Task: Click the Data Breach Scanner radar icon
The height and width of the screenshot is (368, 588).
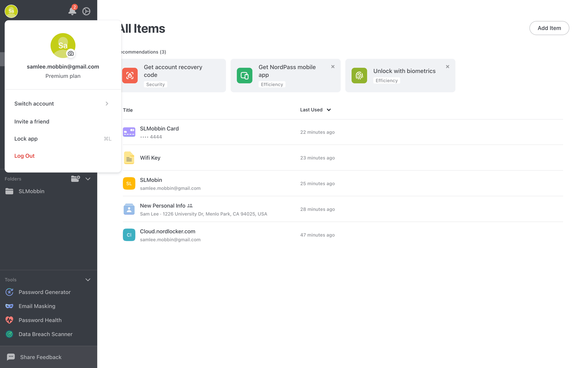Action: pos(9,334)
